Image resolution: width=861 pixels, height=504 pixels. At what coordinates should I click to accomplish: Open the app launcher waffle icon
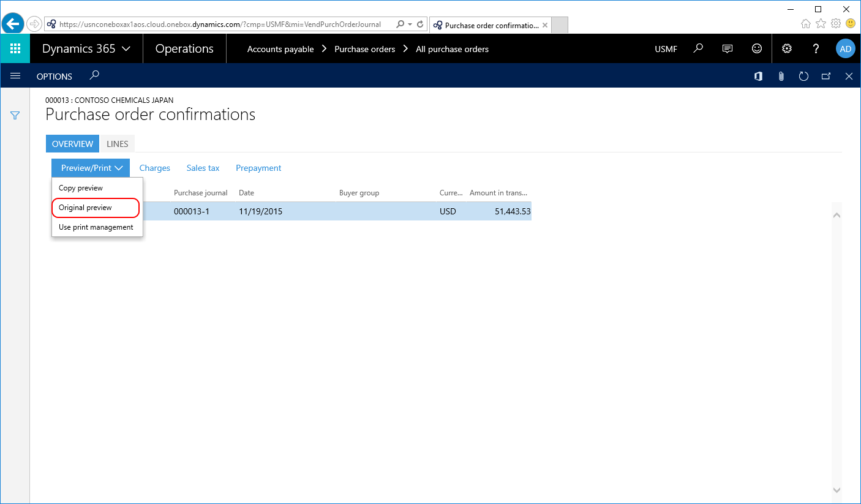click(15, 48)
